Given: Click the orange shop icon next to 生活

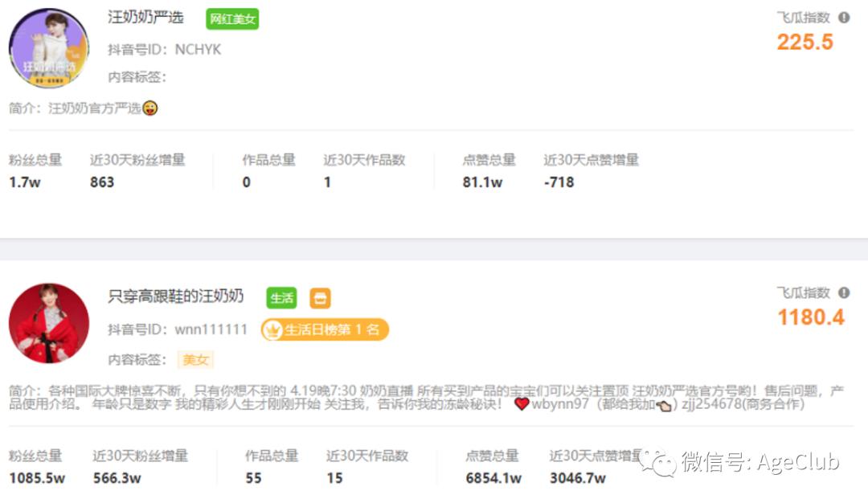Looking at the screenshot, I should point(320,298).
